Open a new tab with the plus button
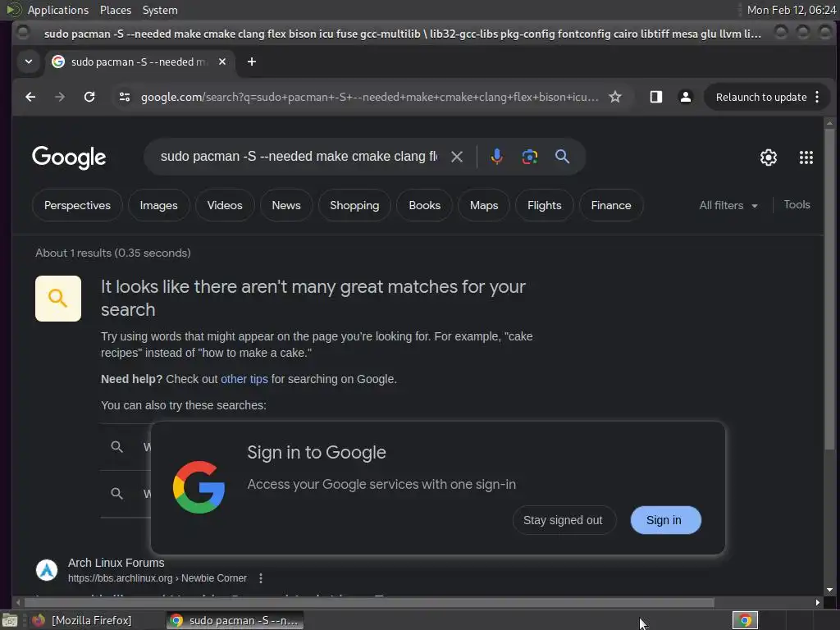Screen dimensions: 840x630 (251, 62)
